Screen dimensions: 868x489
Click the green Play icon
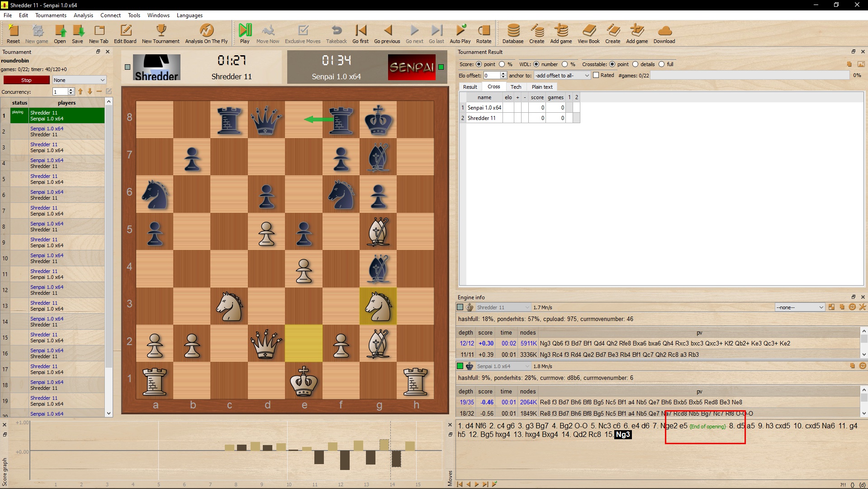click(x=245, y=34)
